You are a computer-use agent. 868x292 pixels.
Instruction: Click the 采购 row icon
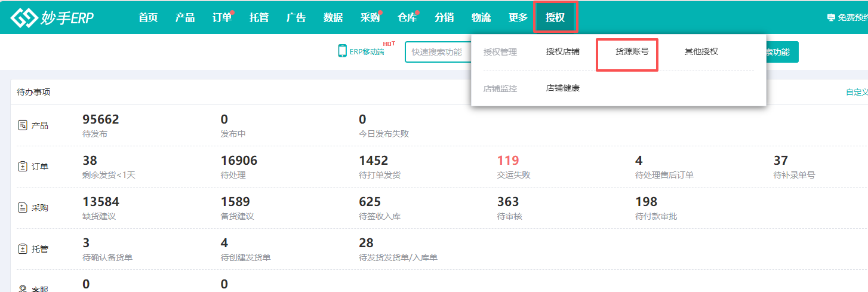pos(23,208)
